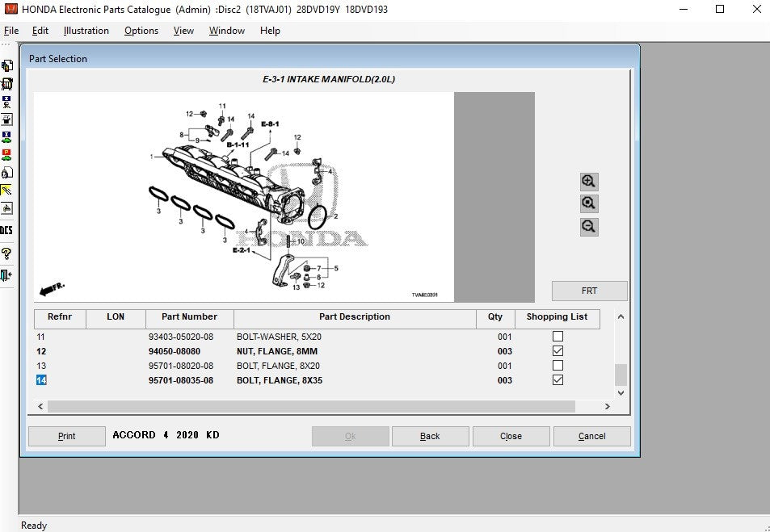Viewport: 770px width, 532px height.
Task: Click the DCS toolbar icon
Action: (x=6, y=231)
